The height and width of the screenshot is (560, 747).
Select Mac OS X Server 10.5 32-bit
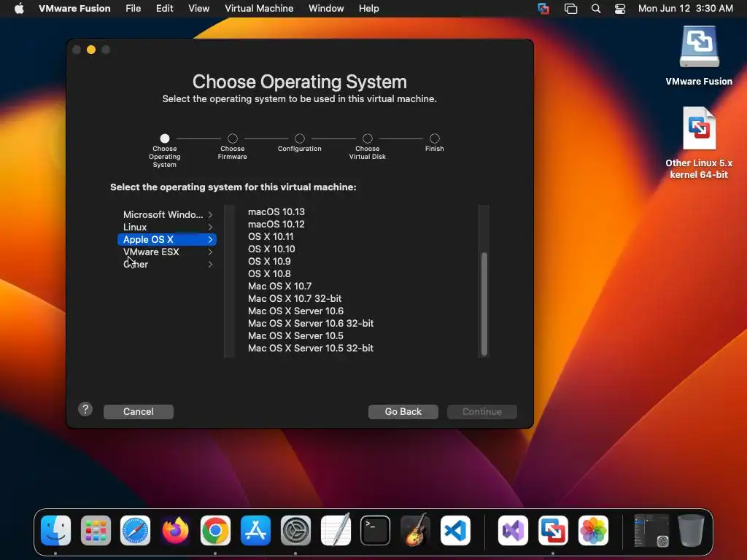311,348
